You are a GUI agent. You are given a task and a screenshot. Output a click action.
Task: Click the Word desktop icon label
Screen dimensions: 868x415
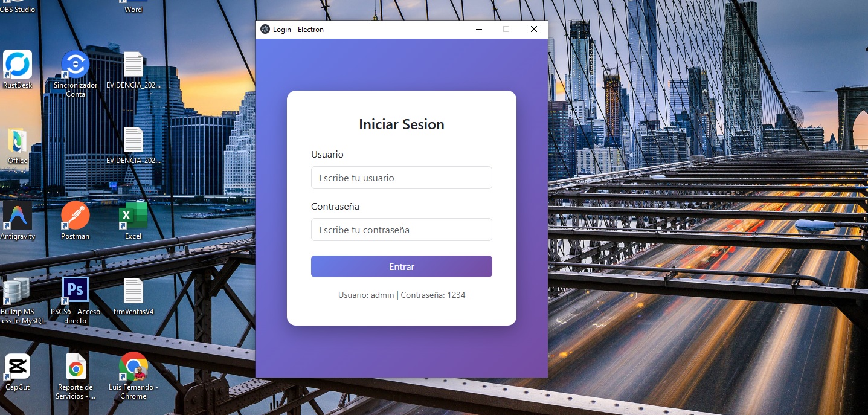[133, 10]
